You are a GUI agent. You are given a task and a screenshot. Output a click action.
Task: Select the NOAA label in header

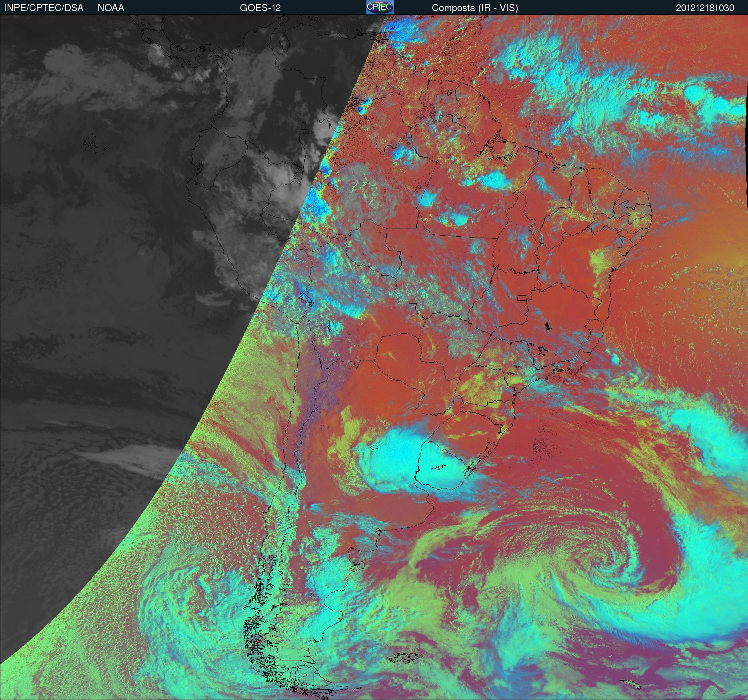click(x=111, y=8)
